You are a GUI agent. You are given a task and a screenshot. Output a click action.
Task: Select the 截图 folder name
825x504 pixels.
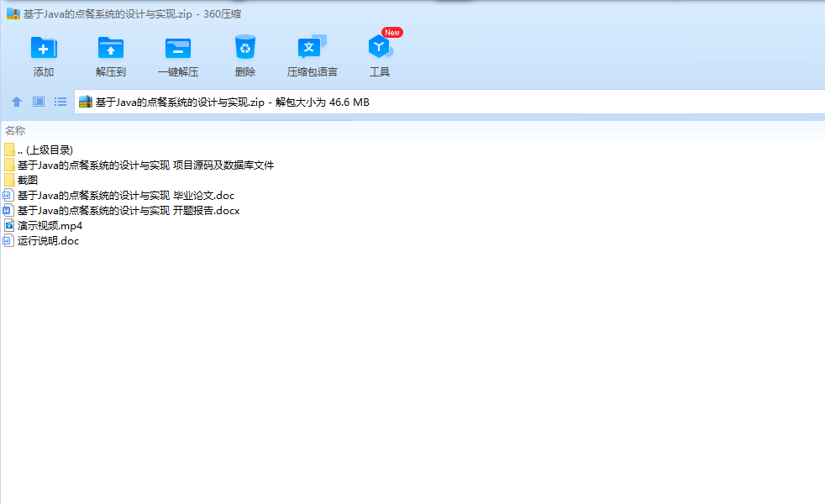point(28,181)
